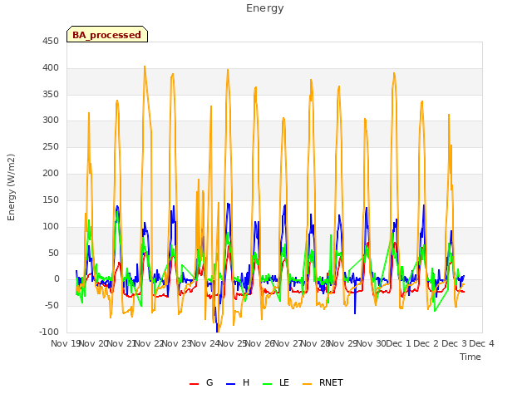Click the 250 y-axis tick label
Screen dimensions: 532x399
coord(51,147)
